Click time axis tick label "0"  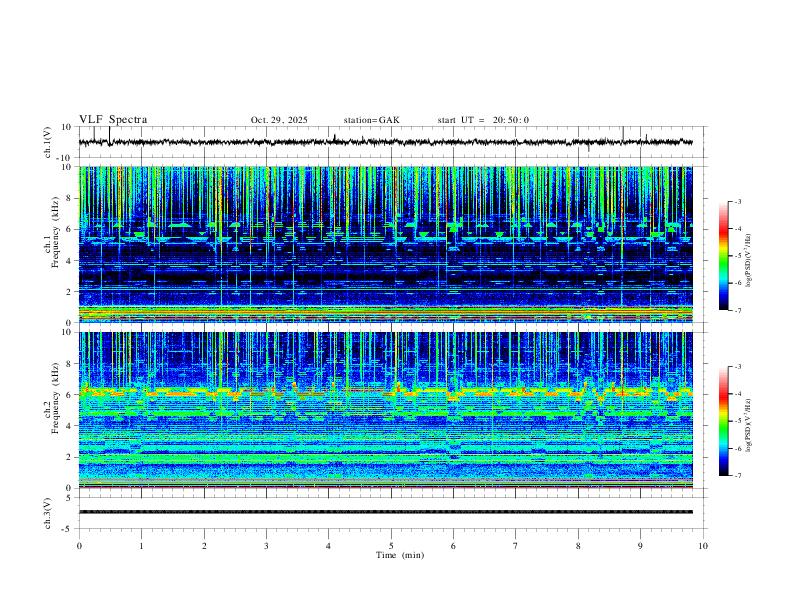pyautogui.click(x=79, y=546)
